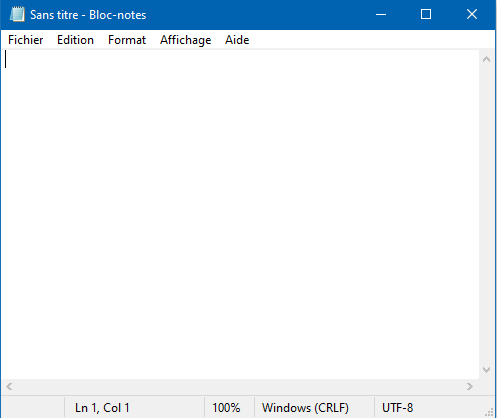Image resolution: width=497 pixels, height=418 pixels.
Task: Open the Format menu
Action: (x=127, y=40)
